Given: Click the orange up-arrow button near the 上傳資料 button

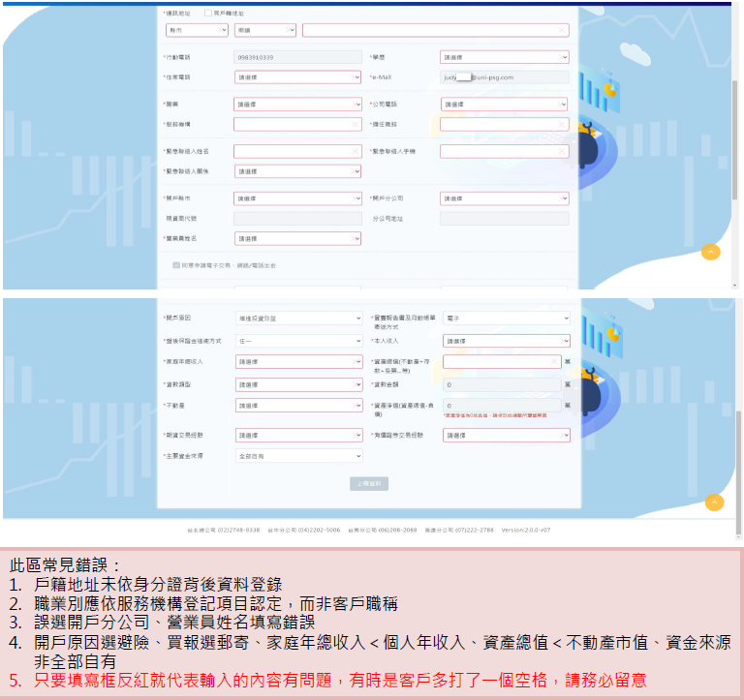Looking at the screenshot, I should click(x=714, y=502).
